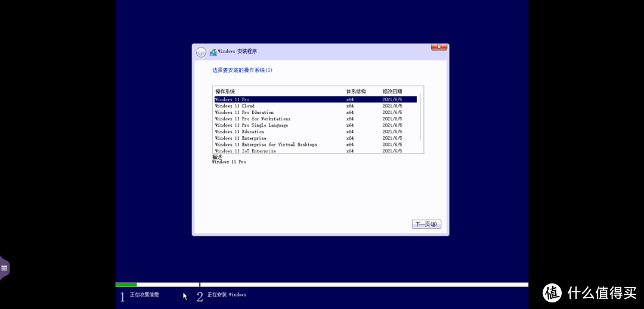Choose Windows 11 Pro Education
This screenshot has width=644, height=309.
pyautogui.click(x=315, y=113)
